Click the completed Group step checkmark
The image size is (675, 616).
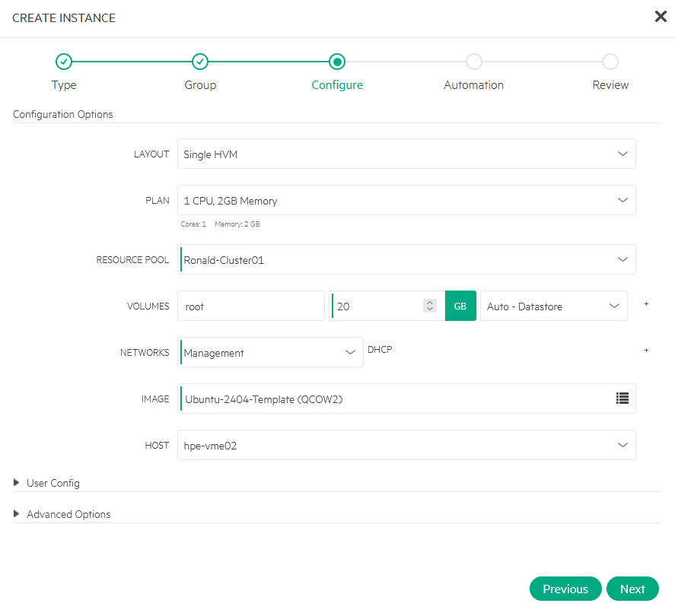[x=200, y=62]
